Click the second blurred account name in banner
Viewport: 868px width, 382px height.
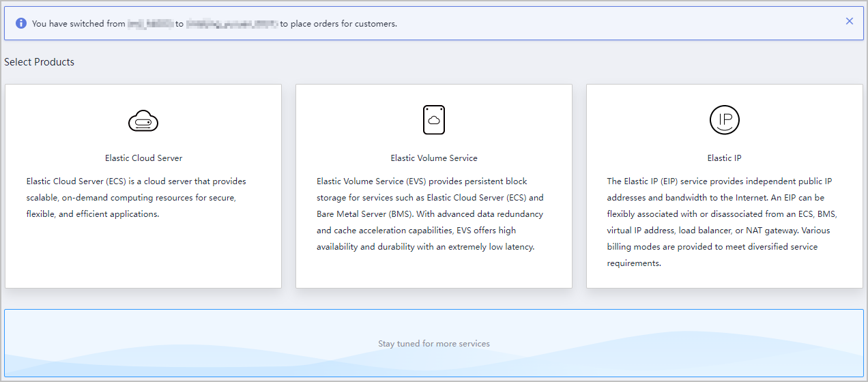[231, 24]
